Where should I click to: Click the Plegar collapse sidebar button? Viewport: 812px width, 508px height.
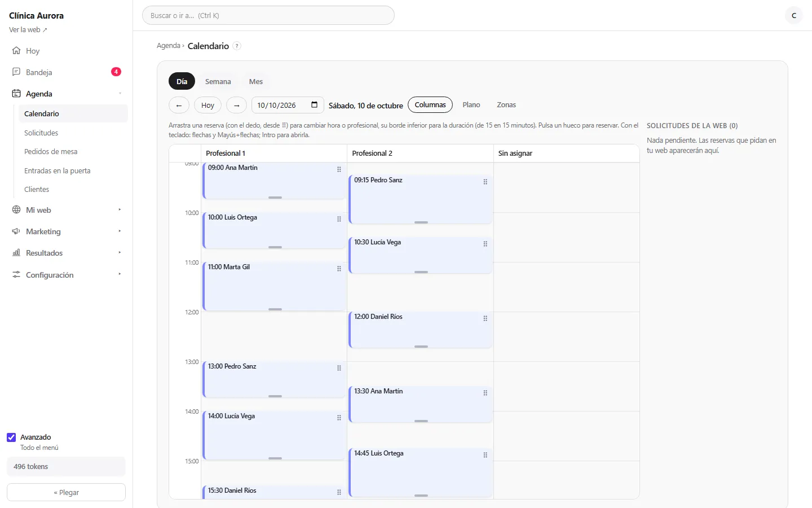click(x=66, y=492)
